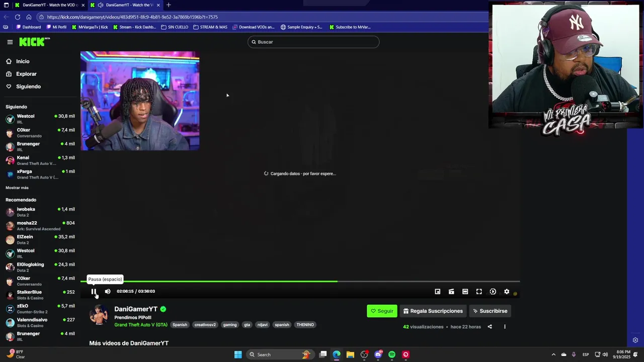The image size is (644, 362).
Task: Select the gaming tag
Action: coord(230,325)
